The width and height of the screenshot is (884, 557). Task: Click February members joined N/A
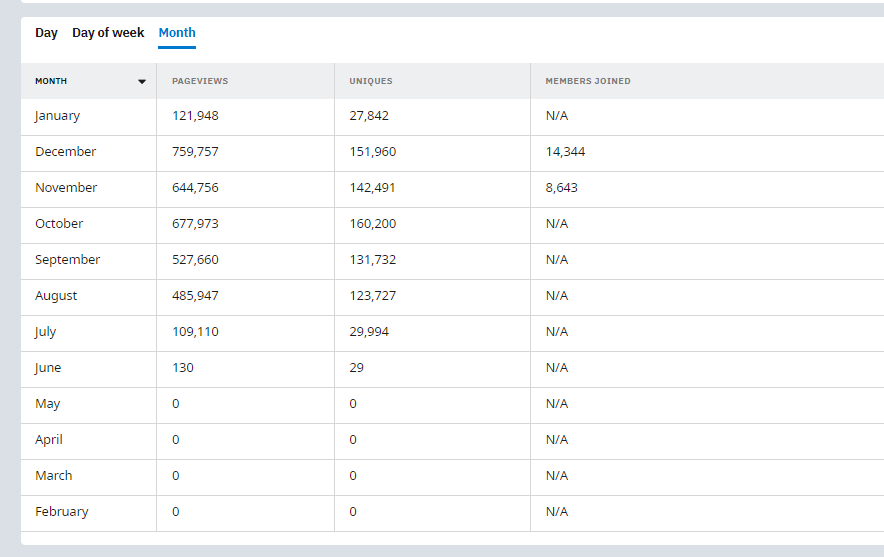tap(557, 512)
